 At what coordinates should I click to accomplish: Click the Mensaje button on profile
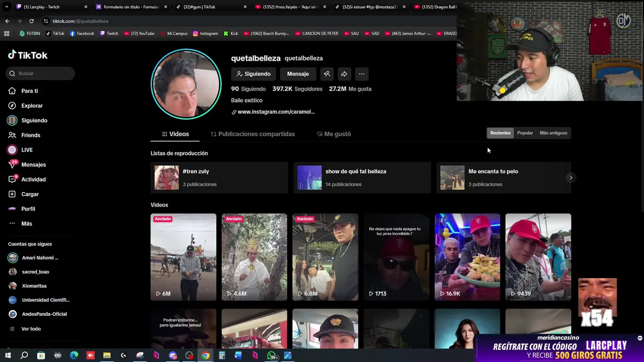298,74
